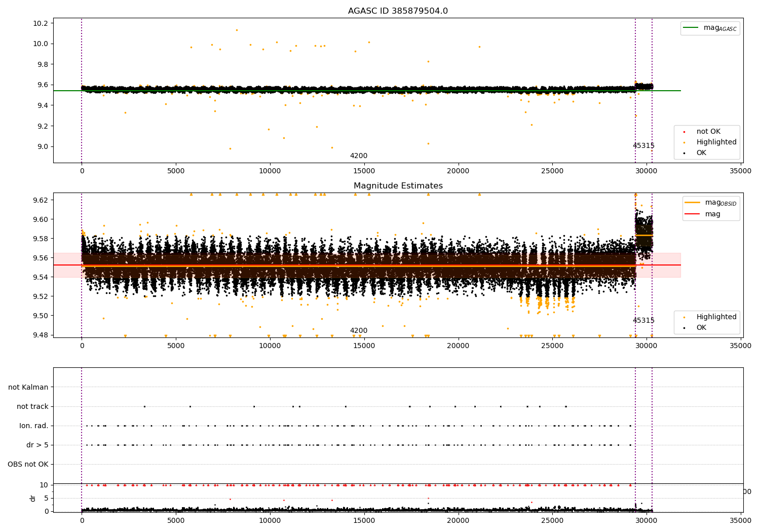Click the '4200' annotation in the top plot

(x=359, y=156)
